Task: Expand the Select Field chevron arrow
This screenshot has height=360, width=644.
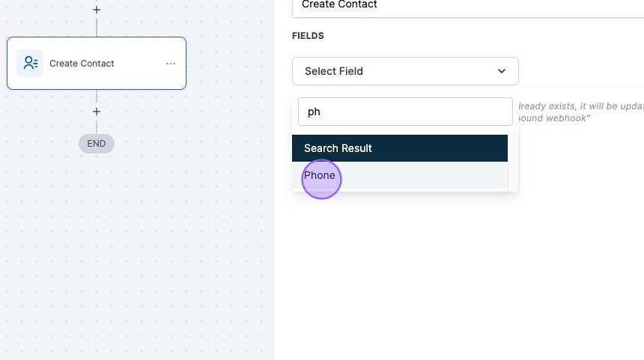Action: click(x=502, y=71)
